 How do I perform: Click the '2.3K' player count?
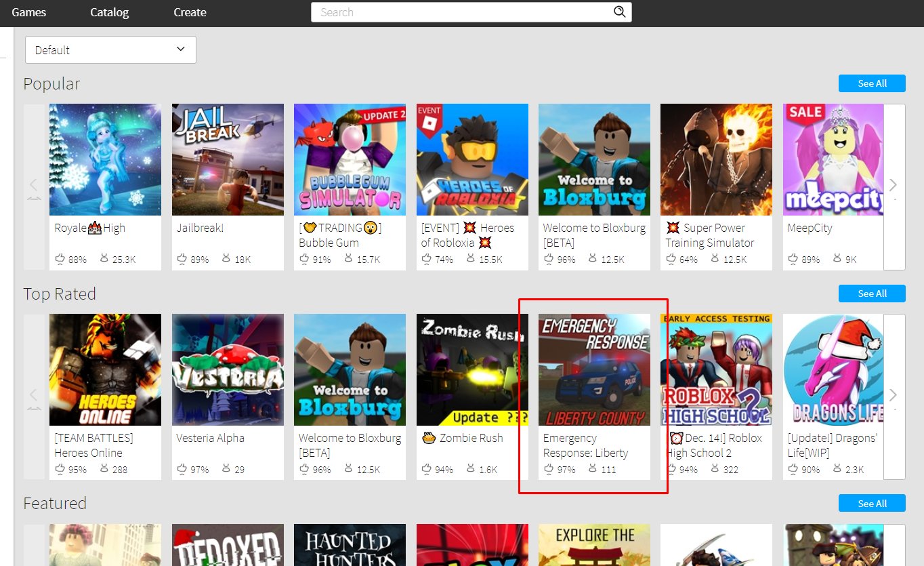click(855, 470)
